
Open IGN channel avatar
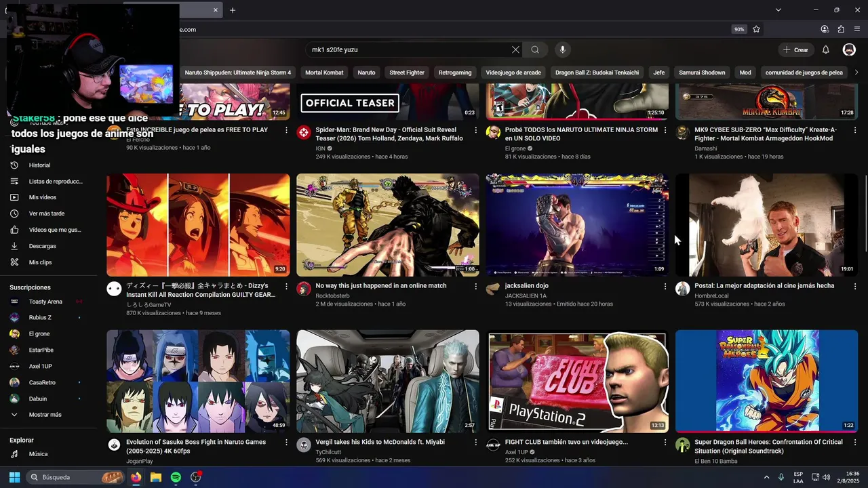[304, 133]
